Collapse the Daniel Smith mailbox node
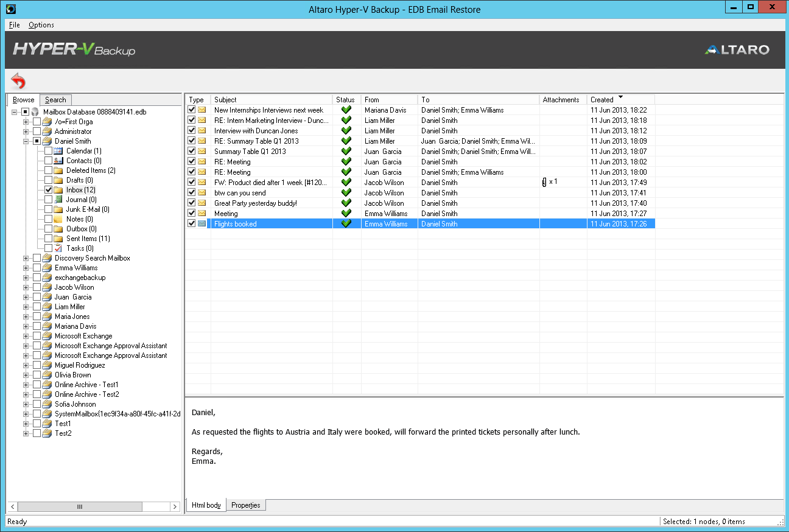Screen dimensions: 789x532 point(26,141)
